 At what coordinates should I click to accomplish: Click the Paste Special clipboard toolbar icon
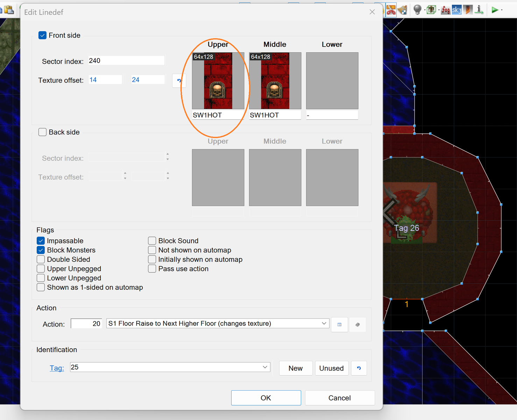(x=9, y=10)
